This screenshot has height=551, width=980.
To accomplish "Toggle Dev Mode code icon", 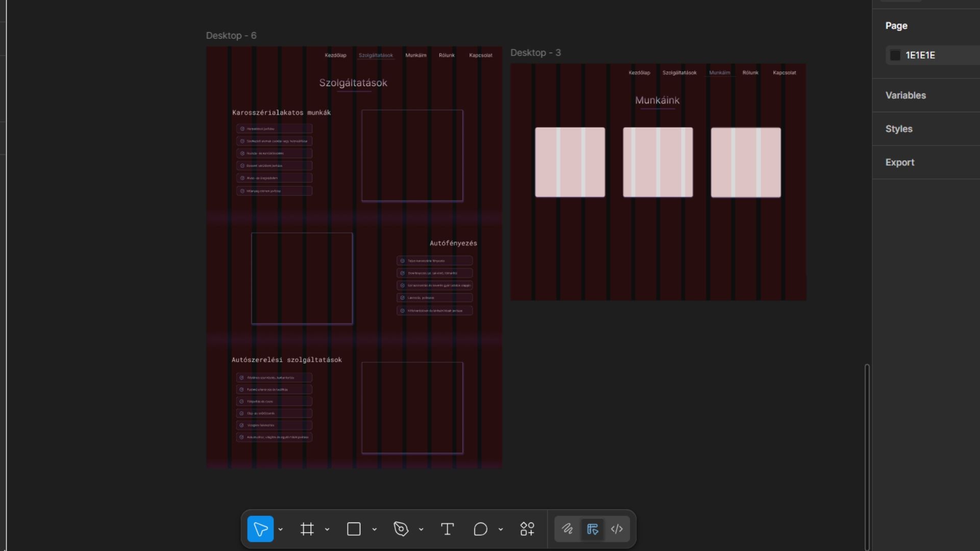I will coord(617,529).
